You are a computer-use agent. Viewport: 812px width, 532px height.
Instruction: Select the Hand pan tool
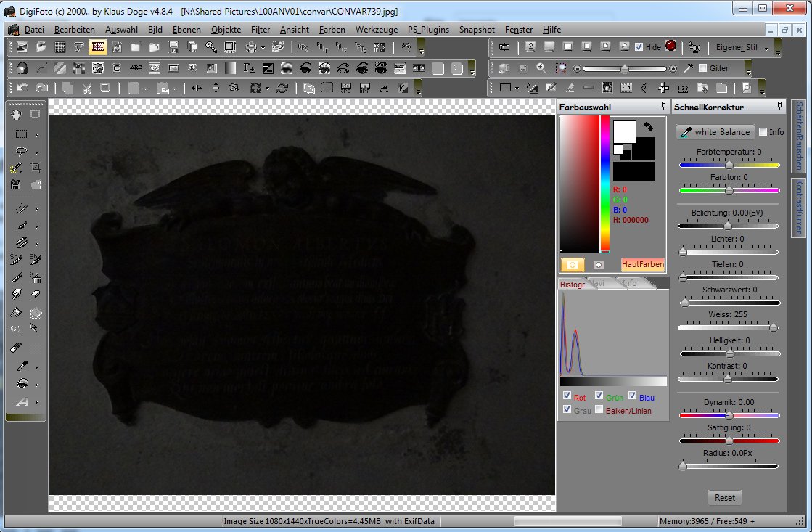click(17, 115)
